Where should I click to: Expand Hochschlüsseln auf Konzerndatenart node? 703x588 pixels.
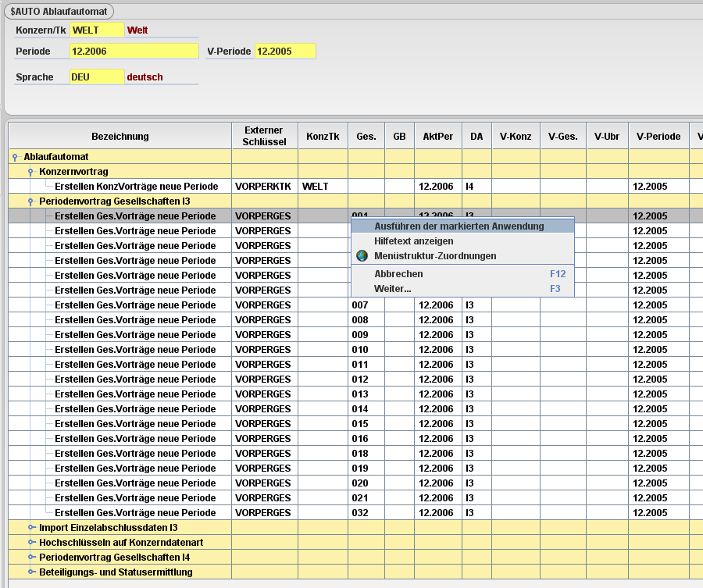tap(31, 543)
